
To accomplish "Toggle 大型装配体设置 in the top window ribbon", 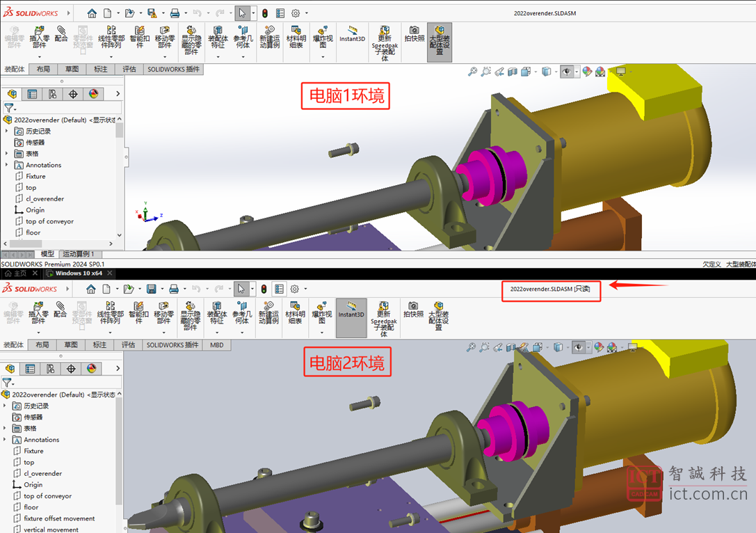I will click(440, 42).
